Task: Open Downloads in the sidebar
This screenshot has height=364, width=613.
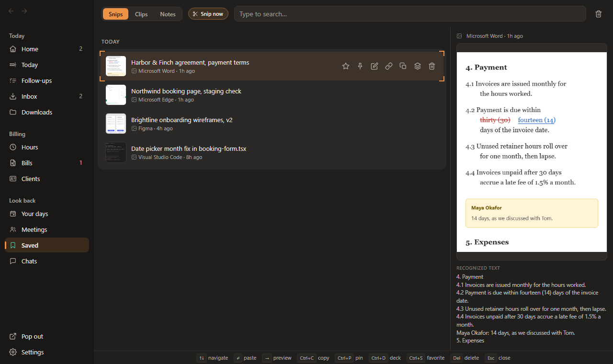Action: (x=47, y=112)
